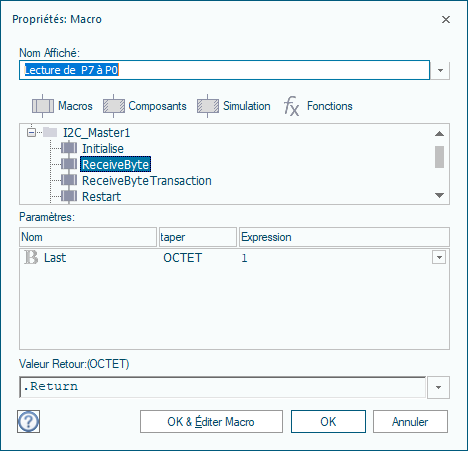Click the I2C_Master1 folder icon
The width and height of the screenshot is (468, 451).
50,132
